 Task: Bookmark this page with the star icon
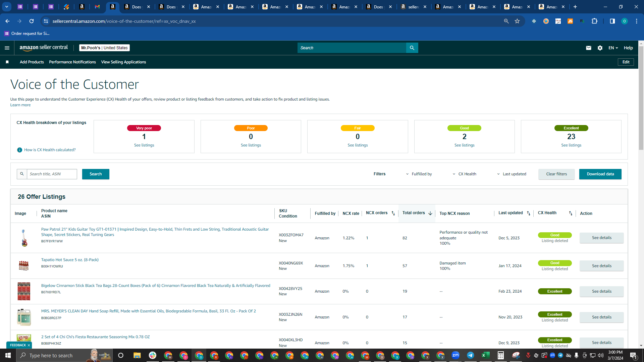517,21
